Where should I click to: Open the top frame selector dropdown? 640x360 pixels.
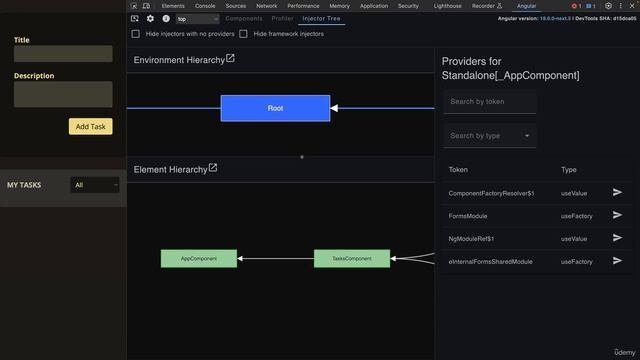(x=198, y=19)
